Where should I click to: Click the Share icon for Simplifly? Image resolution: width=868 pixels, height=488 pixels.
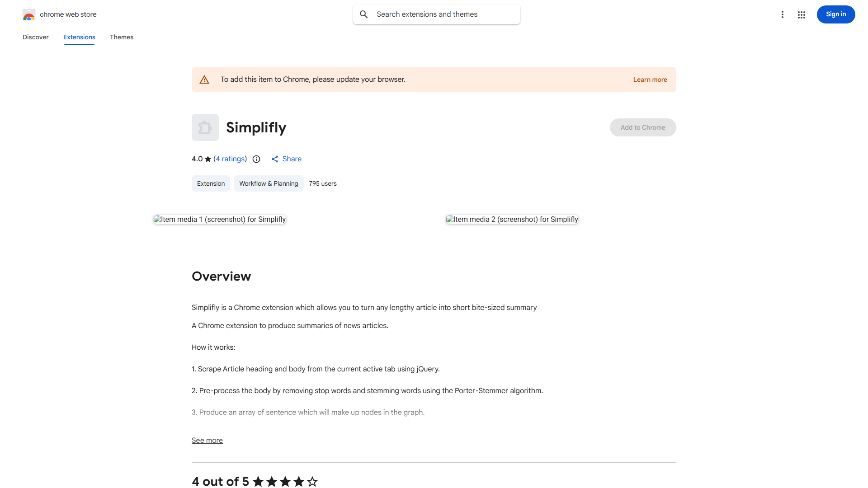pos(275,159)
